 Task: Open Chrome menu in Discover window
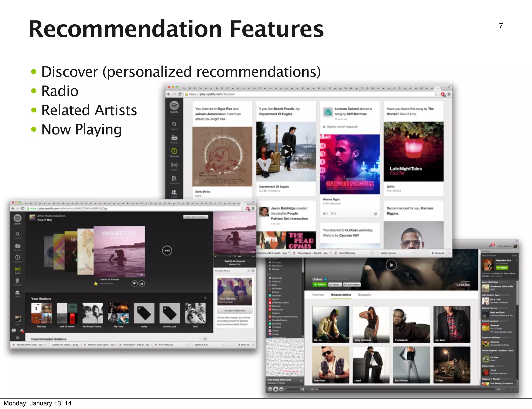point(449,94)
